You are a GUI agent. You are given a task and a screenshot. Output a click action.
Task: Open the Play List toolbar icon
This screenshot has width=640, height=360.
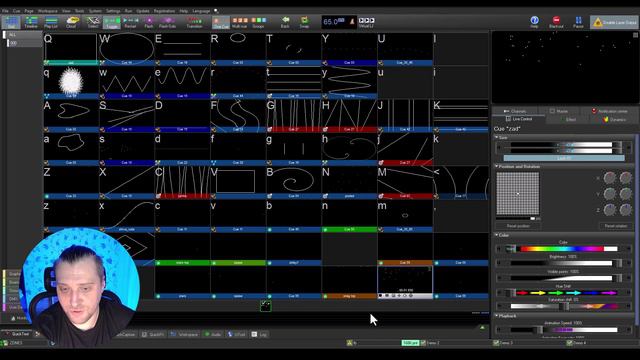pyautogui.click(x=51, y=22)
